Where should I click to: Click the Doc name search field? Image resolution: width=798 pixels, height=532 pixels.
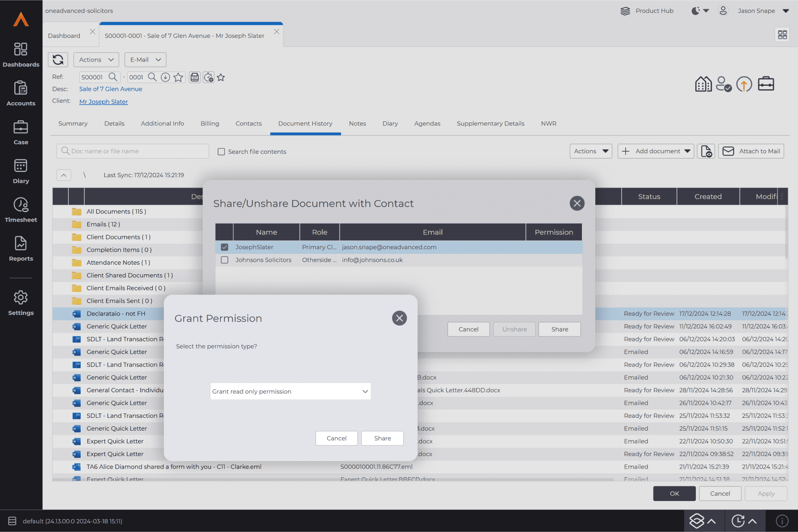[x=133, y=151]
